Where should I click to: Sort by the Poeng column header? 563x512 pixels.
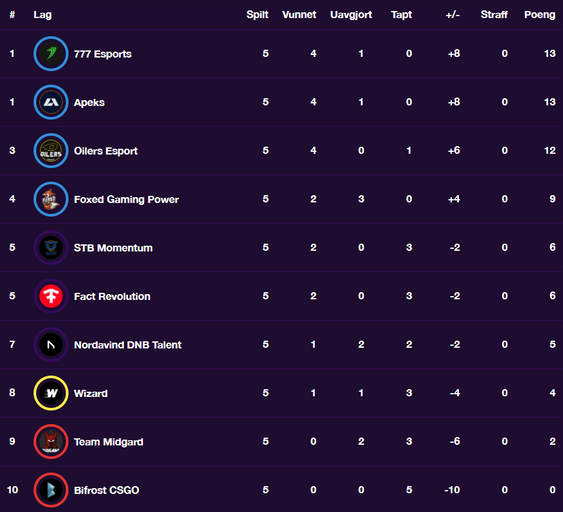coord(540,15)
